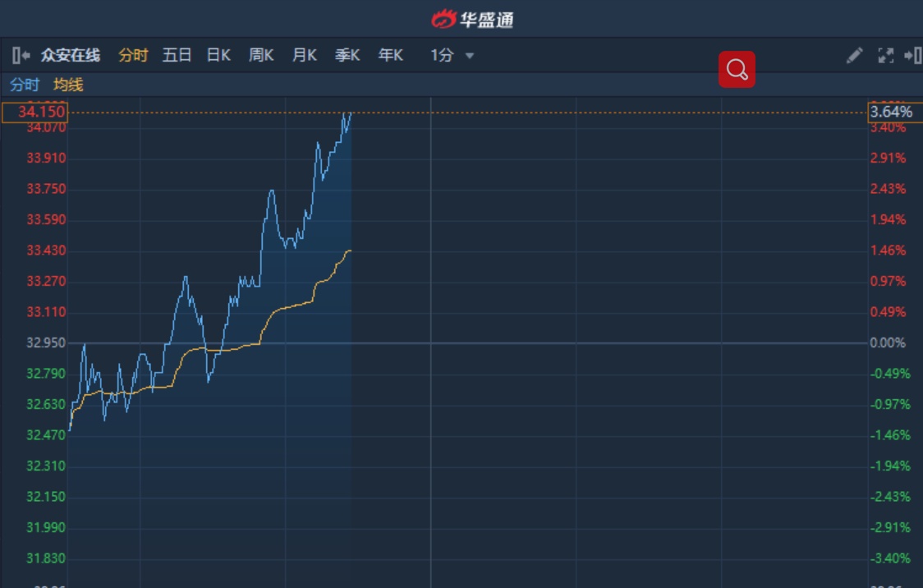The height and width of the screenshot is (588, 923).
Task: Click the fullscreen expand icon
Action: (x=885, y=55)
